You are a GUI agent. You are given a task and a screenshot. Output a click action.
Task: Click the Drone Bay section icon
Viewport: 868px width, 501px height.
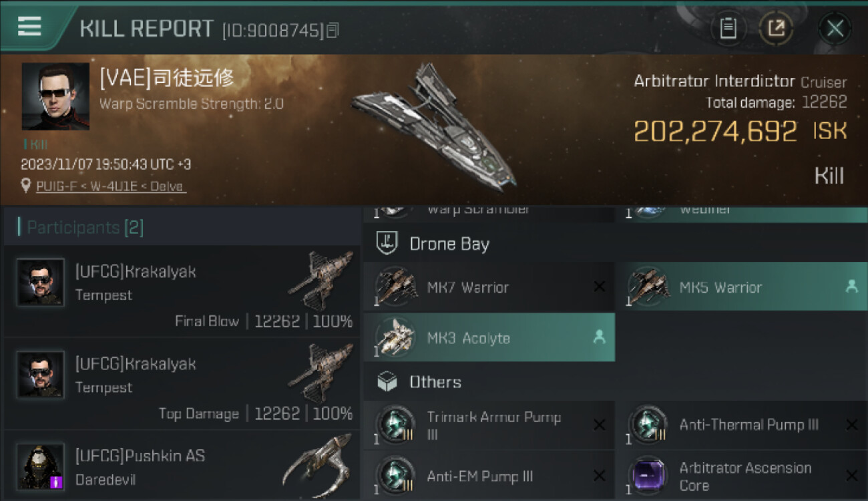coord(387,244)
